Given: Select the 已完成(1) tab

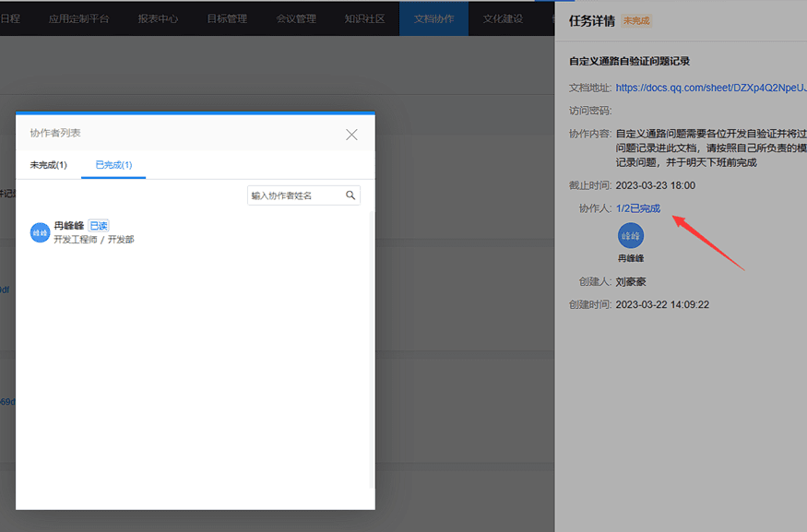Looking at the screenshot, I should pyautogui.click(x=113, y=165).
